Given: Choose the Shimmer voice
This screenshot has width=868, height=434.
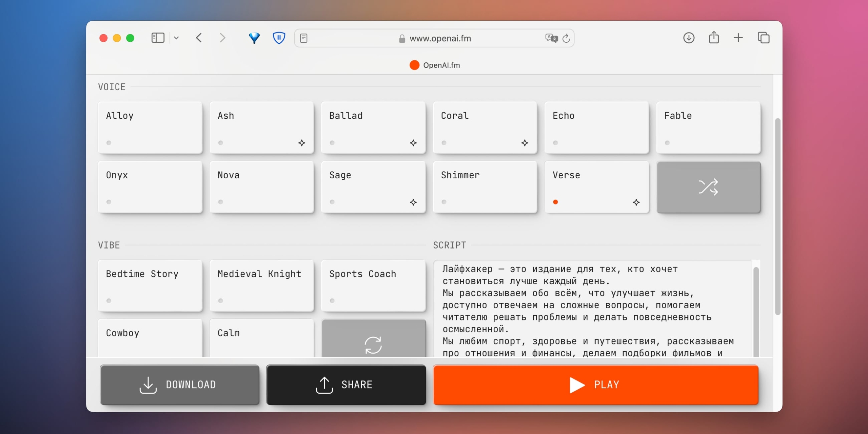Looking at the screenshot, I should tap(485, 187).
